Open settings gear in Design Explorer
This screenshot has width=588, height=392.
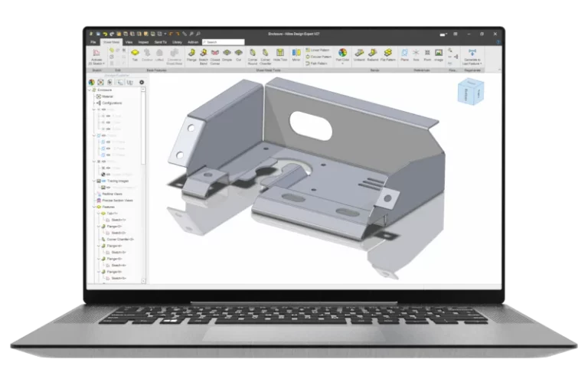click(x=142, y=82)
